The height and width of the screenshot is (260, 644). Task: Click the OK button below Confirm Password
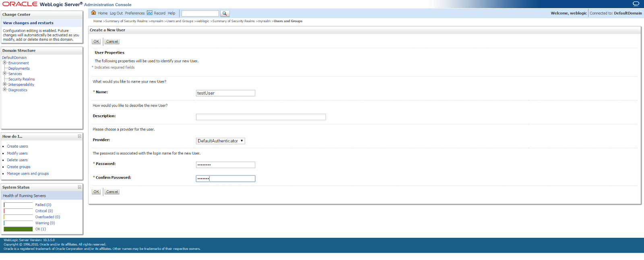click(96, 192)
